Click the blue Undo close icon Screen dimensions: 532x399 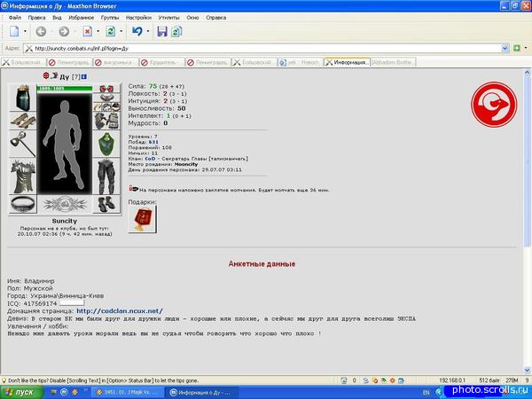(137, 32)
